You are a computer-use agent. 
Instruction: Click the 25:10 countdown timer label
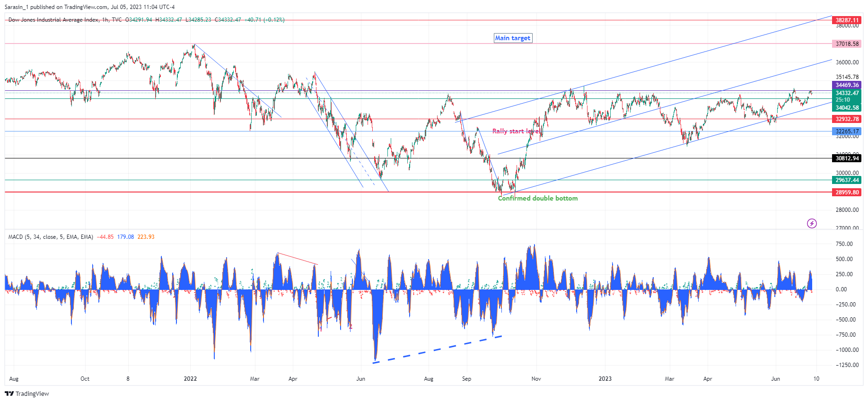842,100
